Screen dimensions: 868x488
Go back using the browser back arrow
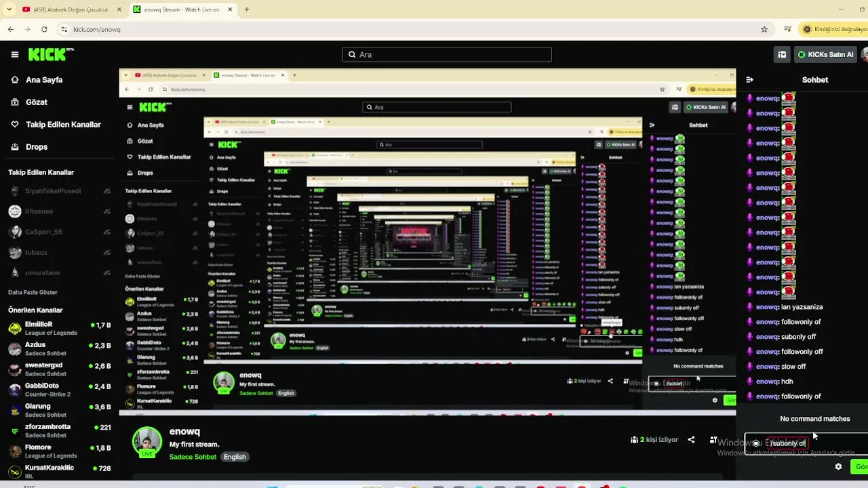coord(11,29)
